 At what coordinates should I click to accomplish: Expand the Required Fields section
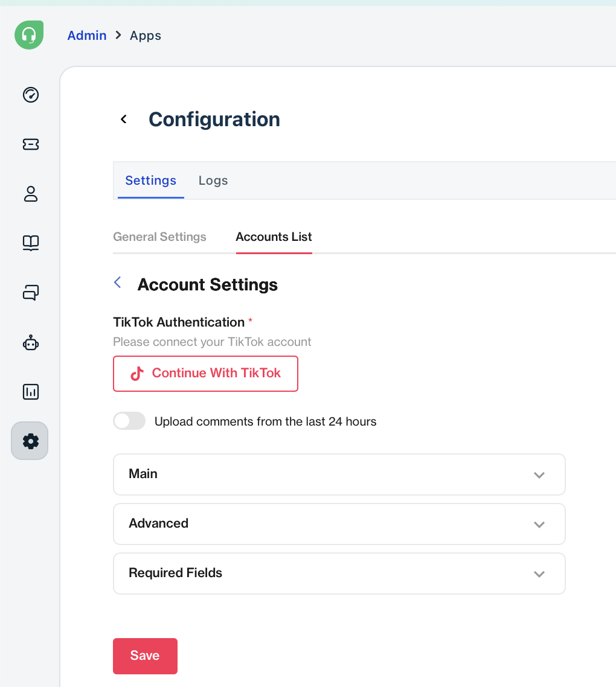(x=339, y=574)
